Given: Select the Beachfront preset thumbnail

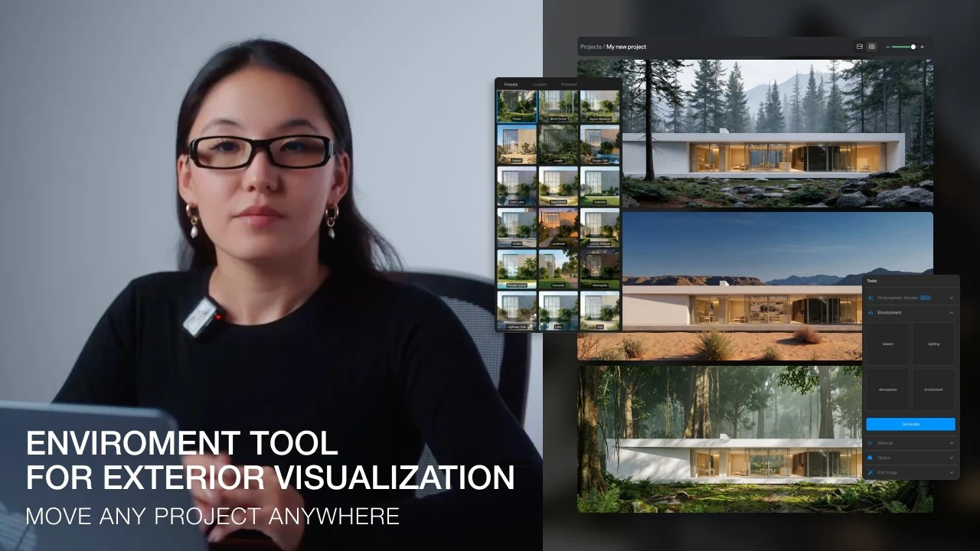Looking at the screenshot, I should click(558, 186).
